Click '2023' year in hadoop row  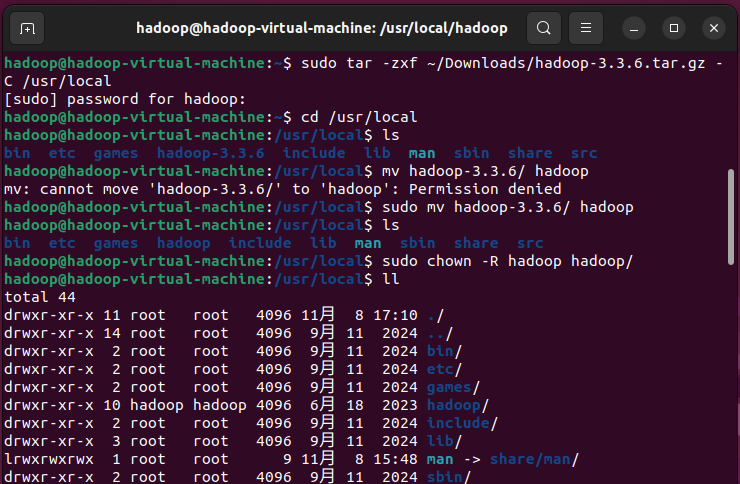[x=400, y=406]
